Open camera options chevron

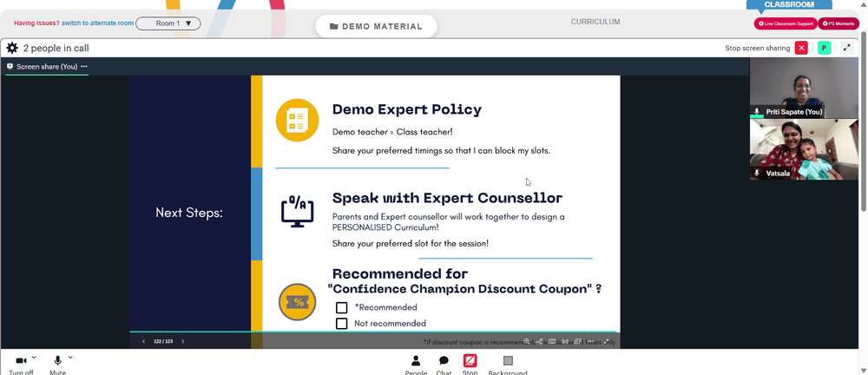pos(35,358)
